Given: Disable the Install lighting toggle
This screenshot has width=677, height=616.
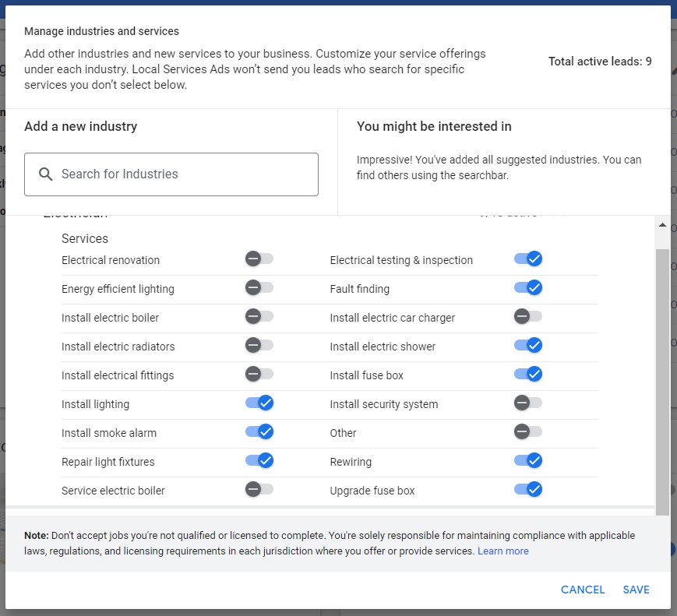Looking at the screenshot, I should pyautogui.click(x=259, y=403).
